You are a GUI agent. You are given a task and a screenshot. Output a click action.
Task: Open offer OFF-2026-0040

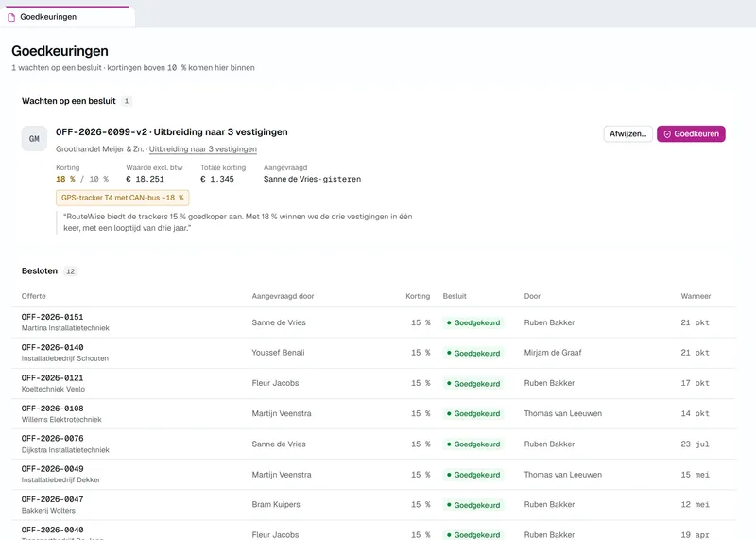pyautogui.click(x=53, y=530)
